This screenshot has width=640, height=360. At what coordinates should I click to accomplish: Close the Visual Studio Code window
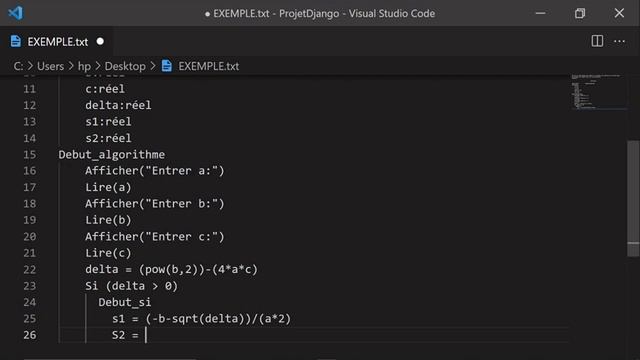tap(619, 13)
